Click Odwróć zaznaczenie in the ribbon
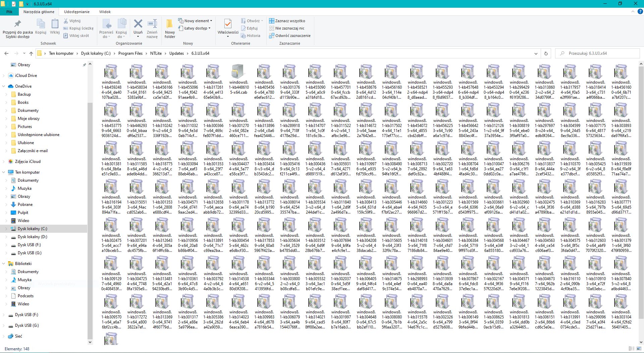This screenshot has width=644, height=353. click(290, 36)
